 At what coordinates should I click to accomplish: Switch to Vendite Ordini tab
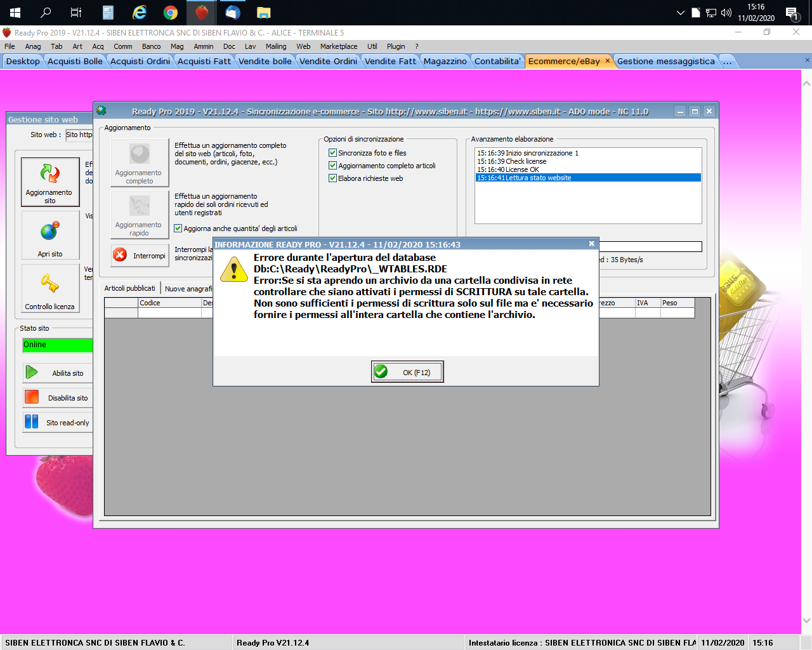tap(328, 61)
